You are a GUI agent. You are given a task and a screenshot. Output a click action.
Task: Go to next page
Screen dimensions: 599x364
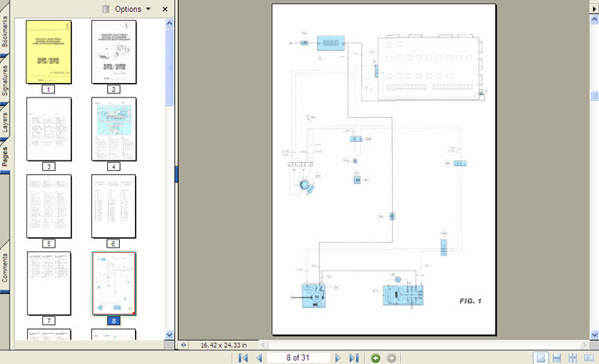point(338,358)
